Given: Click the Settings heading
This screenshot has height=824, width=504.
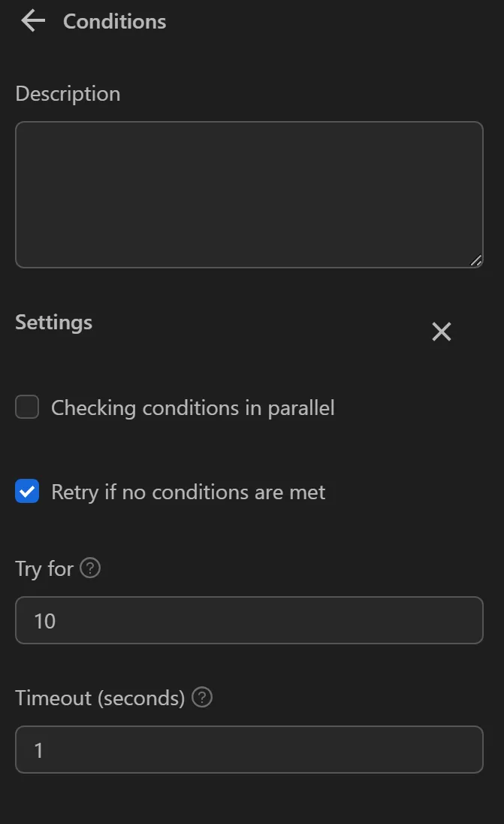Looking at the screenshot, I should click(53, 322).
